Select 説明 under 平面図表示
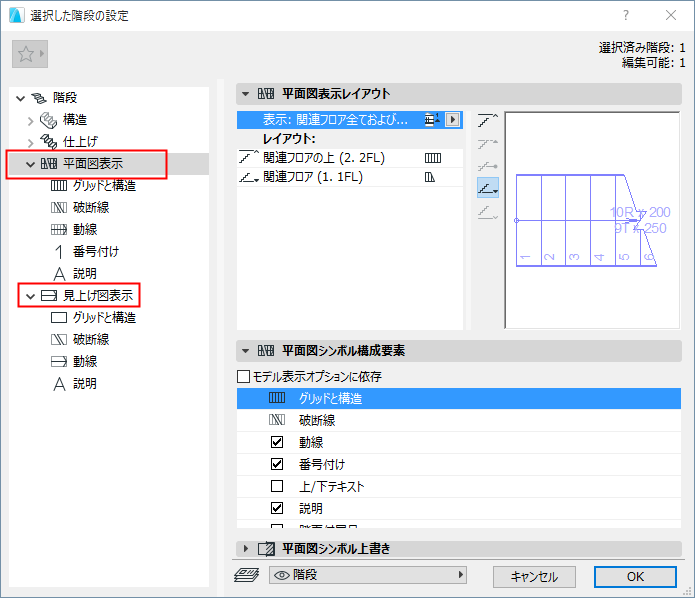 [x=85, y=273]
